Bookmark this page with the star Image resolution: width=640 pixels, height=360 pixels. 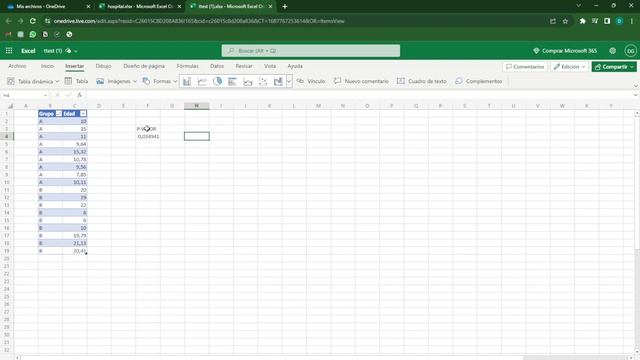tap(565, 21)
